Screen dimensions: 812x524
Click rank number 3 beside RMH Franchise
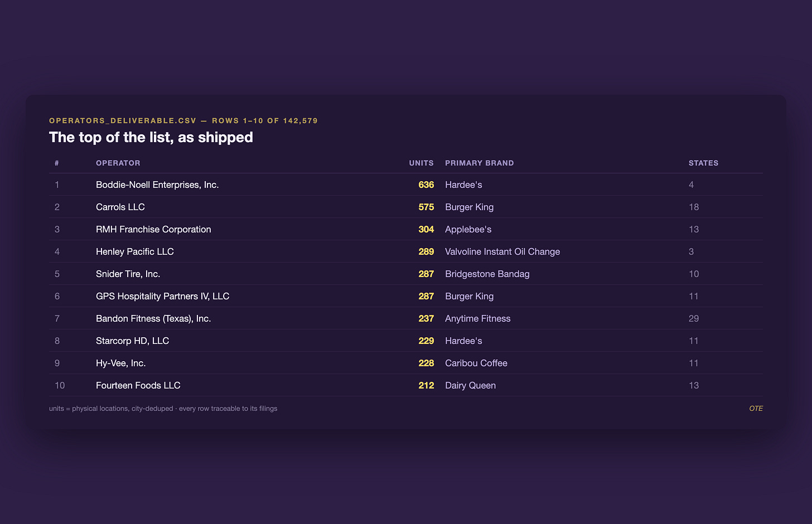[x=57, y=229]
